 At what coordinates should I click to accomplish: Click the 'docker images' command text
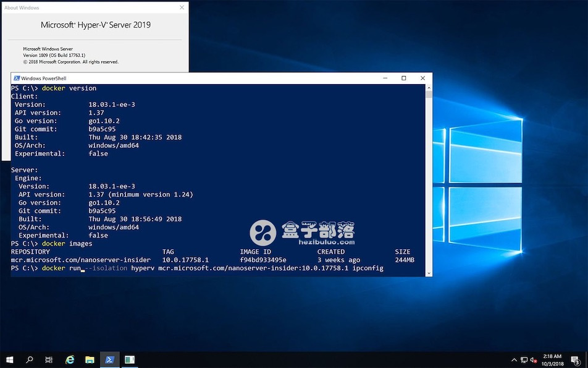coord(67,244)
